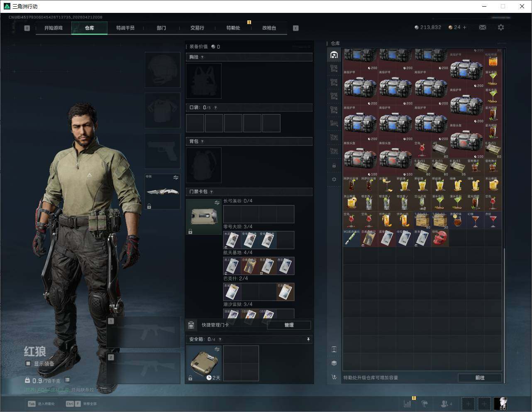Click the stats chart icon in bottom bar
The width and height of the screenshot is (532, 412).
(x=408, y=403)
